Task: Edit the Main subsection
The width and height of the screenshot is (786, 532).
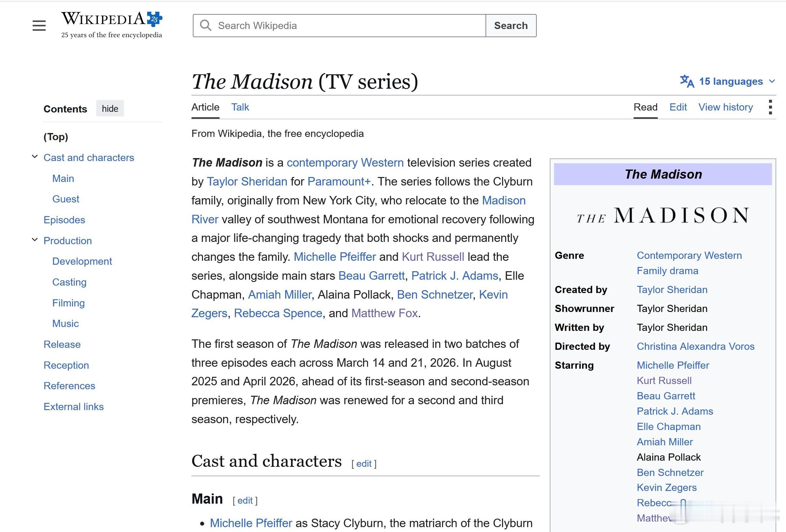Action: [x=245, y=501]
